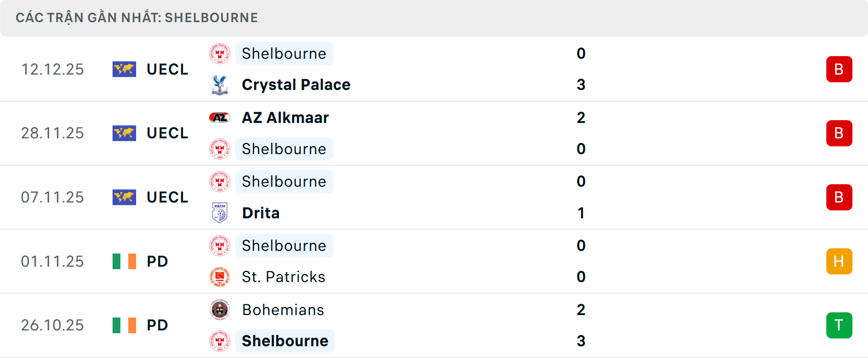Click UECL flag icon for 28.11.25 match
The height and width of the screenshot is (358, 868).
tap(124, 133)
